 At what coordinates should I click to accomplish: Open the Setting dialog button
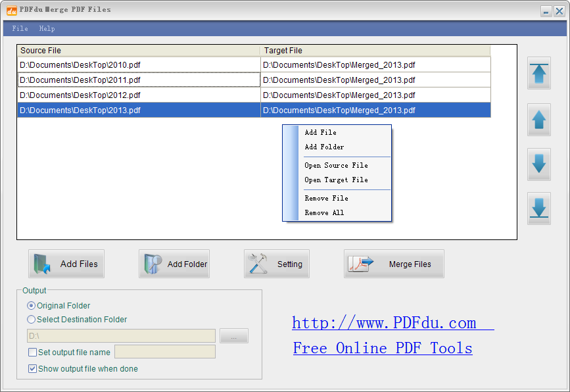277,264
